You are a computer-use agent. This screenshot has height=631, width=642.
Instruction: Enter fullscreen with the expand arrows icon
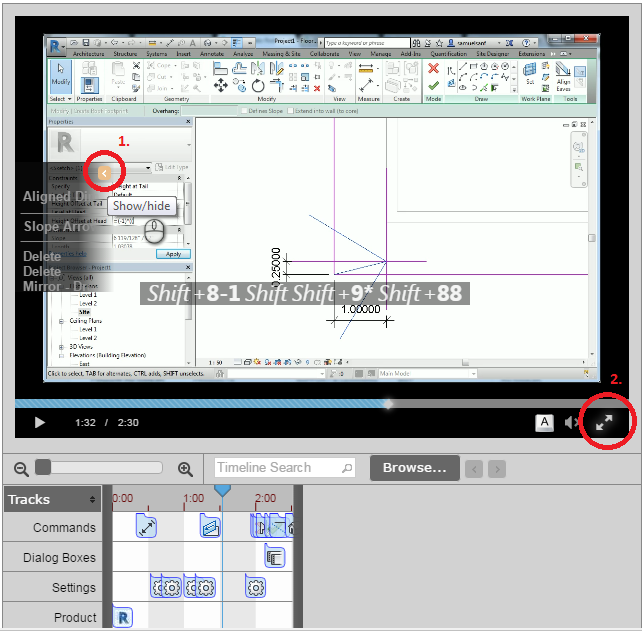(x=604, y=422)
